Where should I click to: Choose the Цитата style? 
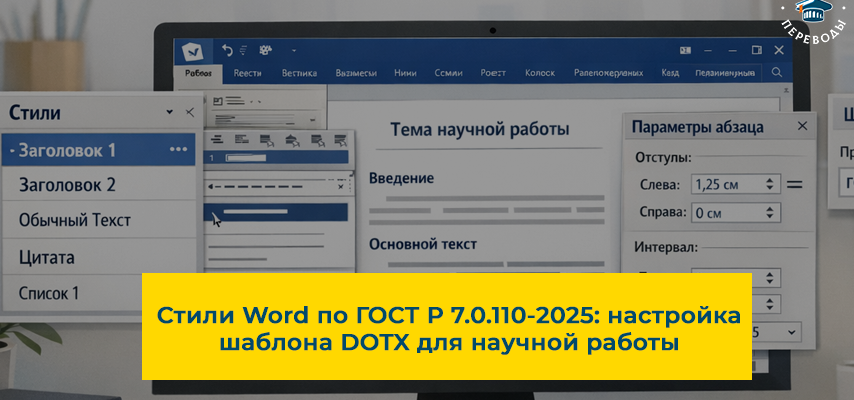[47, 257]
